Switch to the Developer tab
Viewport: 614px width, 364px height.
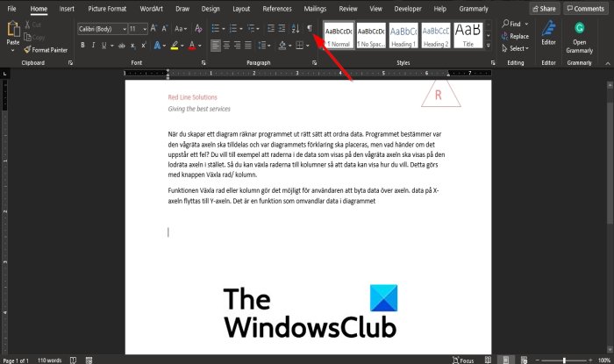click(408, 9)
